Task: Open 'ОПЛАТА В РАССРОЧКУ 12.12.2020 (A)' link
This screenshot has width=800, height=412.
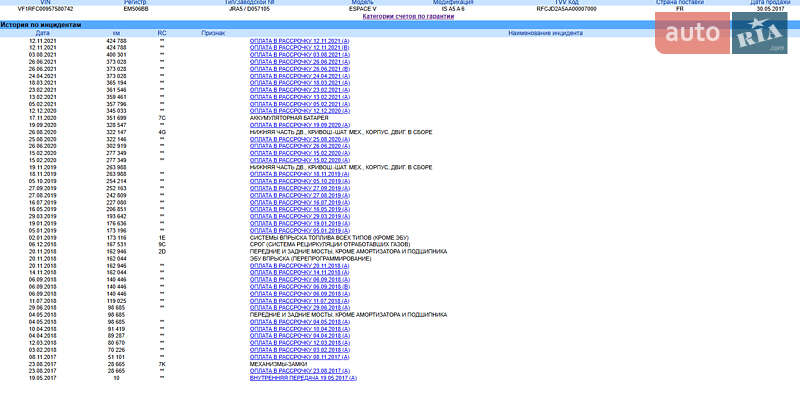Action: 299,110
